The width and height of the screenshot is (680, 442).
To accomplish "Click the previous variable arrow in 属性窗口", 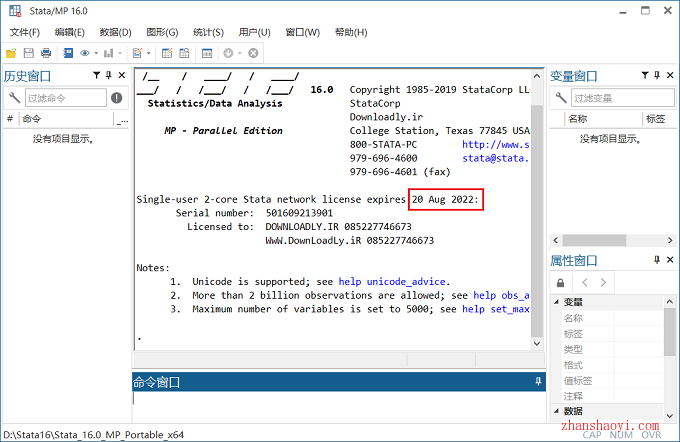I will pos(585,283).
